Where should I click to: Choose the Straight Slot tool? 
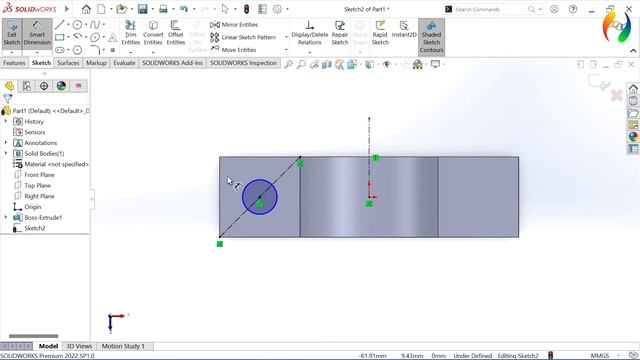click(x=60, y=50)
